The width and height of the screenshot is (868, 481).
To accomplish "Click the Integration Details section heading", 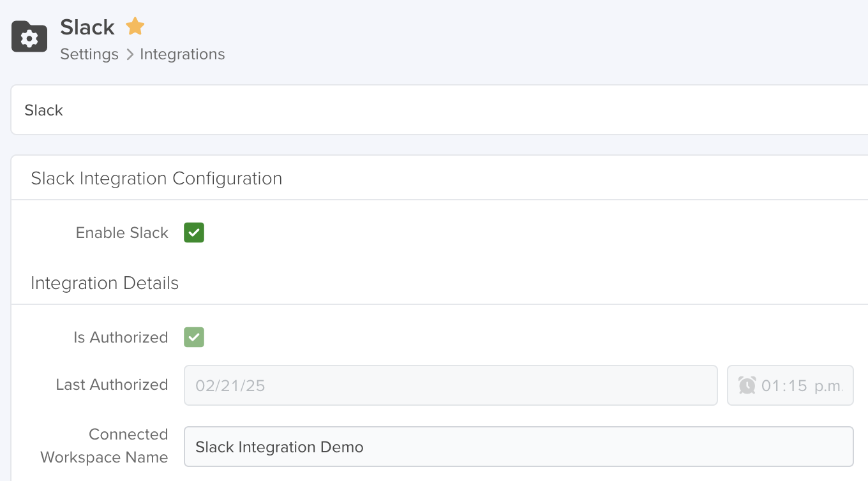I will (104, 283).
